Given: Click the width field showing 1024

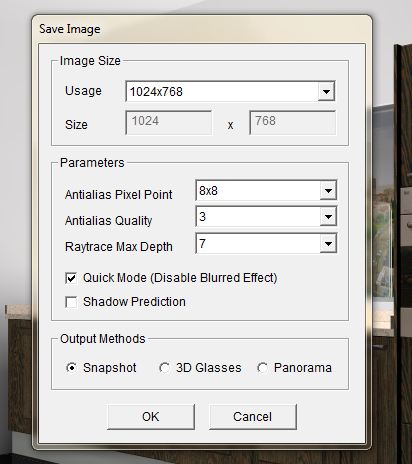Looking at the screenshot, I should 169,123.
